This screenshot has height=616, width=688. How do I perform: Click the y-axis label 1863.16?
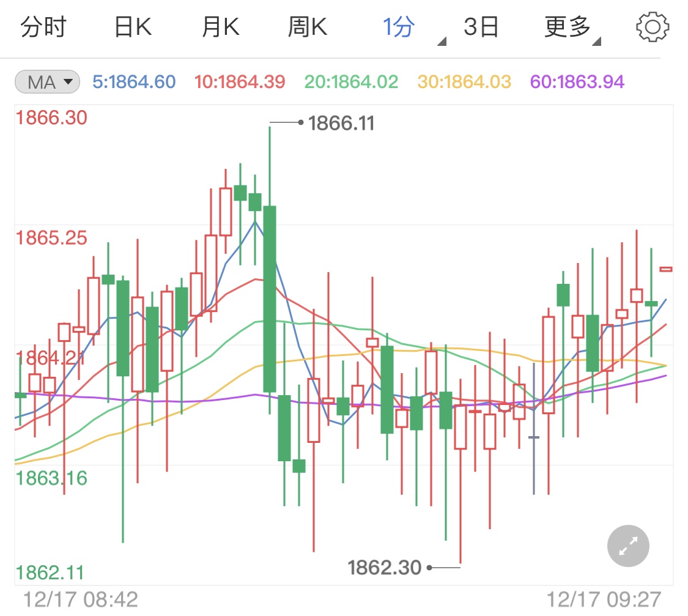pyautogui.click(x=51, y=478)
